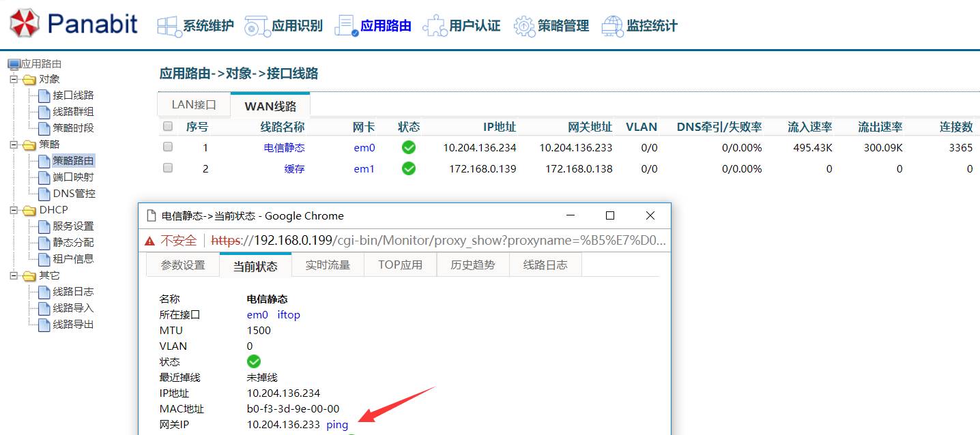Click the Panabit umbrella logo
The height and width of the screenshot is (435, 980).
(25, 22)
